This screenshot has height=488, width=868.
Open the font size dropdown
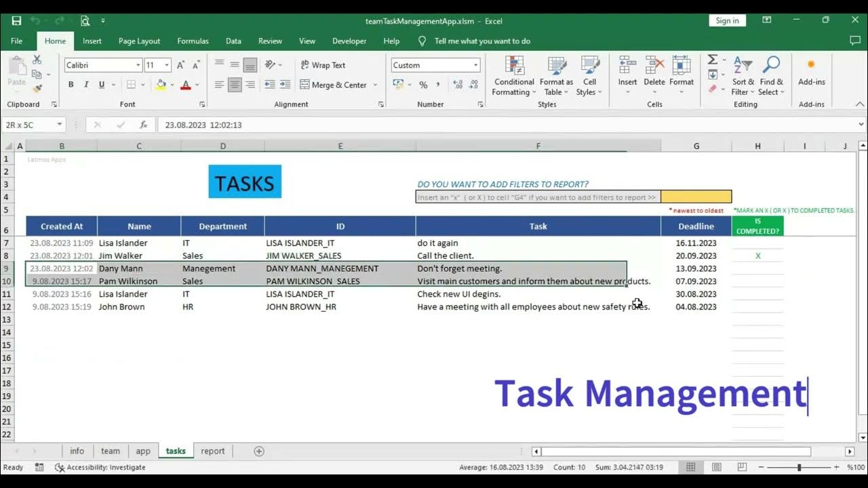click(x=167, y=65)
